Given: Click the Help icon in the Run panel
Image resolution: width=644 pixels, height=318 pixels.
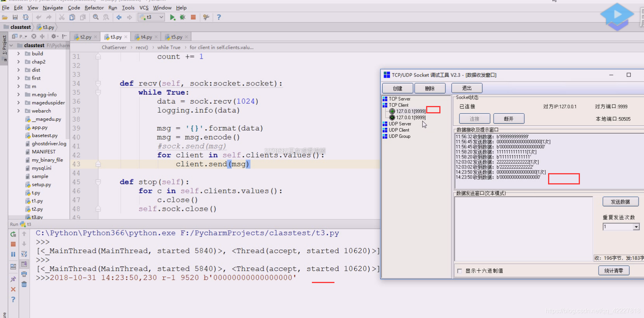Looking at the screenshot, I should coord(13,299).
